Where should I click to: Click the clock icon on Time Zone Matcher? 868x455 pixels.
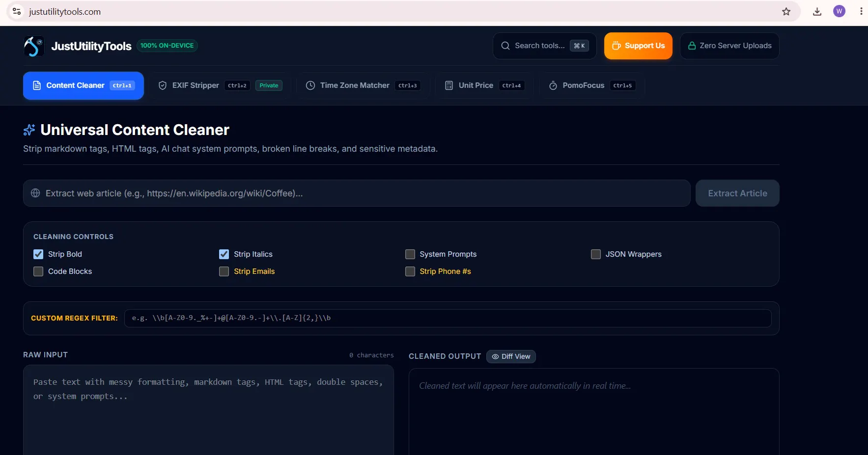(310, 85)
